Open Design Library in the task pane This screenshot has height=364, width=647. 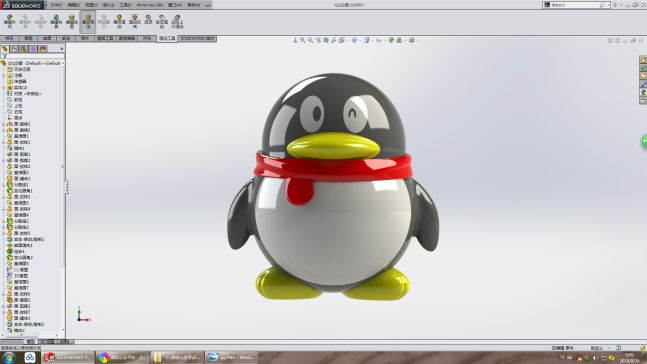tap(643, 68)
